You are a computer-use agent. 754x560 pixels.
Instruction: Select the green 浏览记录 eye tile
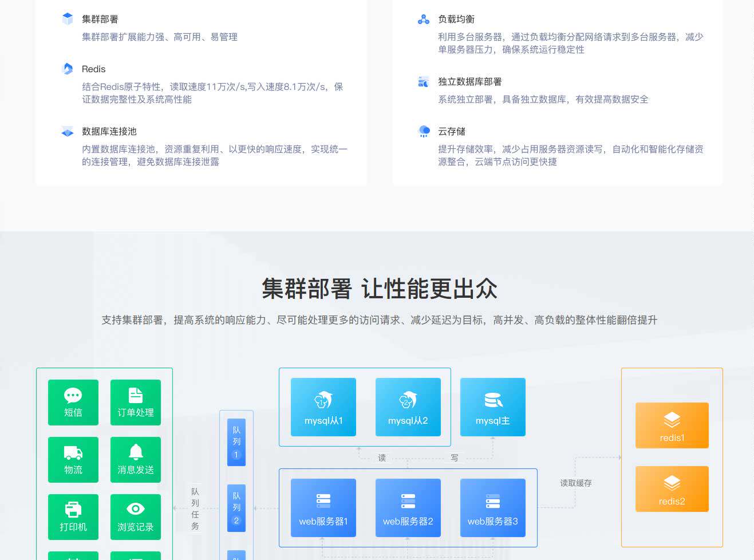point(136,517)
